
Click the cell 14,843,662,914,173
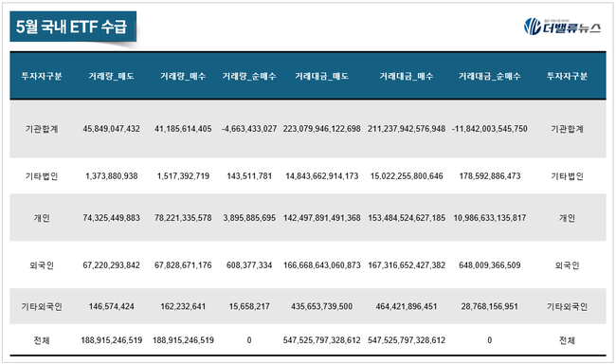coord(321,176)
